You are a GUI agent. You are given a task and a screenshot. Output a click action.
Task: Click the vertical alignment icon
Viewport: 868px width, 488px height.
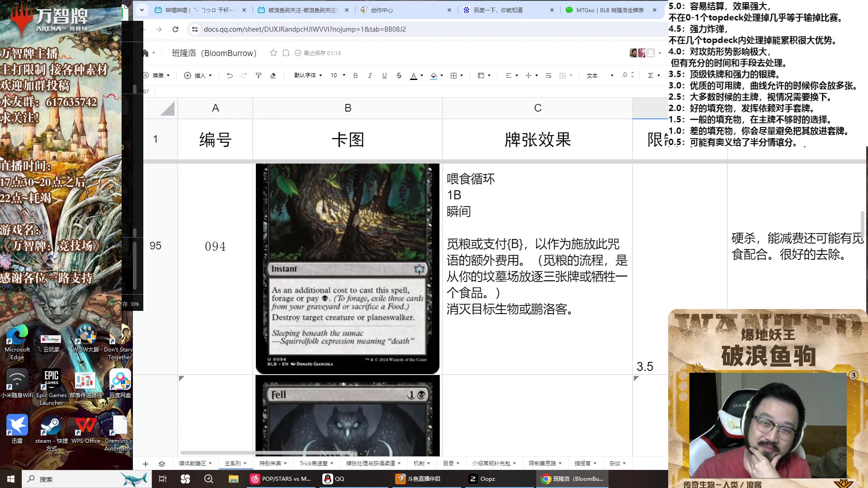(x=528, y=75)
